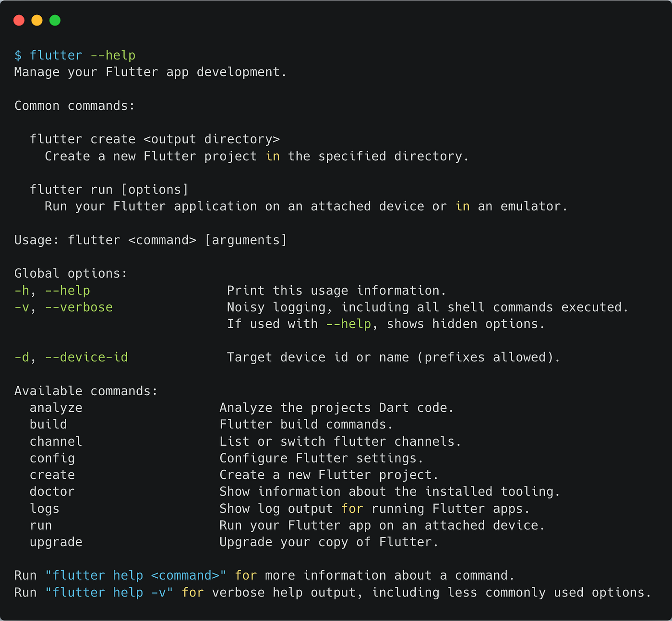The width and height of the screenshot is (672, 621).
Task: Select the create command entry
Action: 52,475
